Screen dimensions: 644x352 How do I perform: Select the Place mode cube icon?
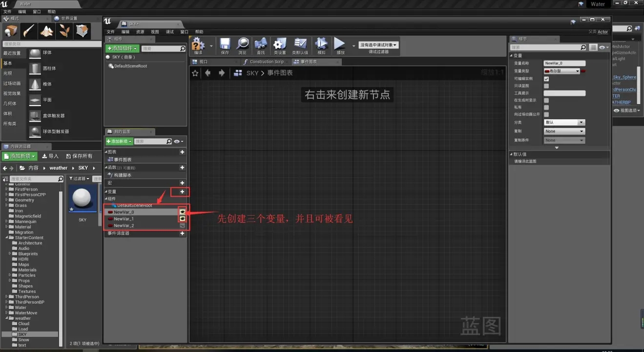[x=11, y=31]
